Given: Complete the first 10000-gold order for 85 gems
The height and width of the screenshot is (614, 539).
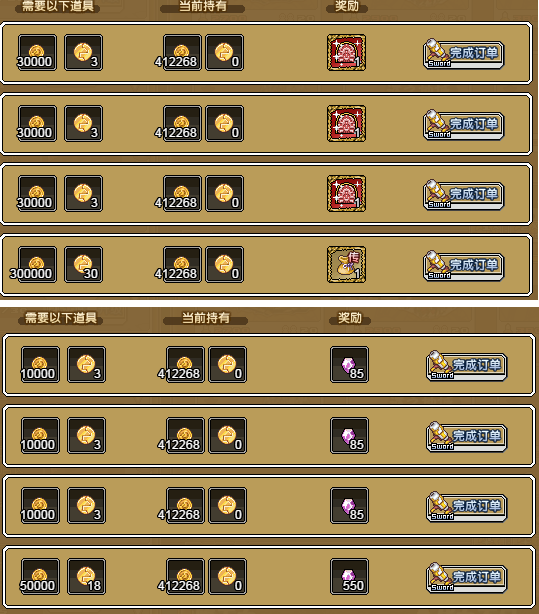Looking at the screenshot, I should point(467,365).
